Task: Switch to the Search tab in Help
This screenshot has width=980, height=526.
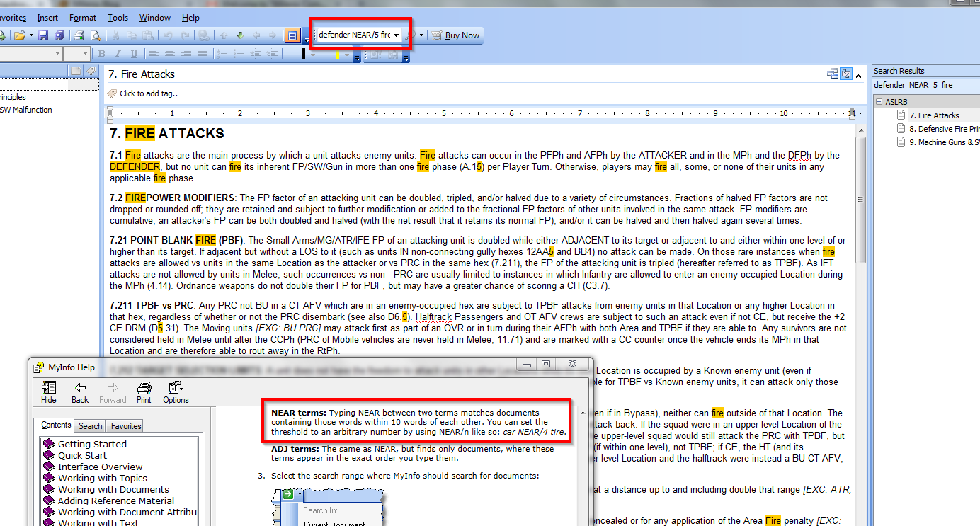Action: [90, 426]
